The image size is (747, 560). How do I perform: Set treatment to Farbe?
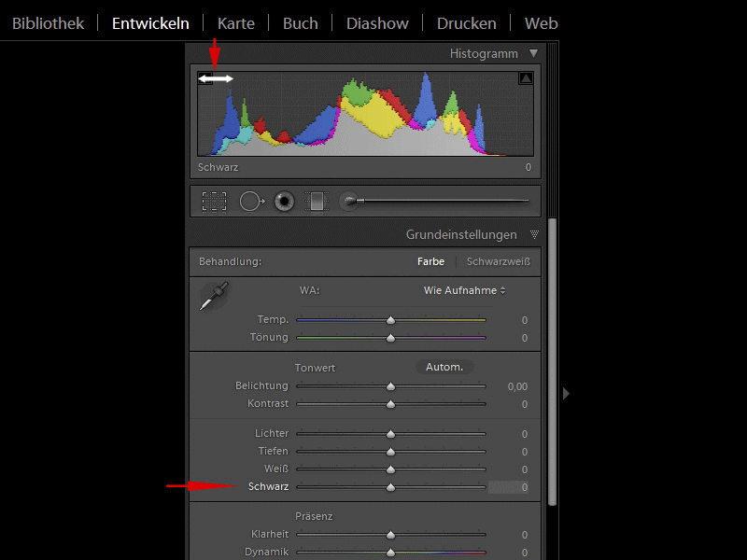point(430,261)
